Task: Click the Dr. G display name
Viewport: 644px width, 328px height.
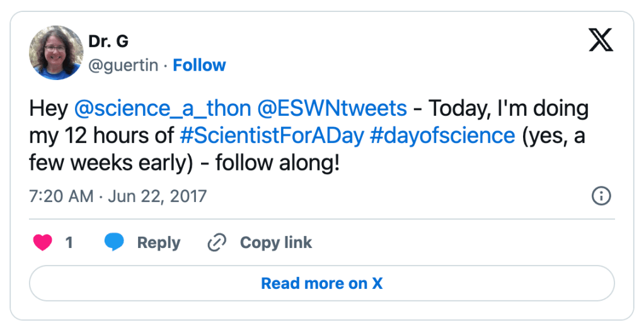Action: point(108,42)
